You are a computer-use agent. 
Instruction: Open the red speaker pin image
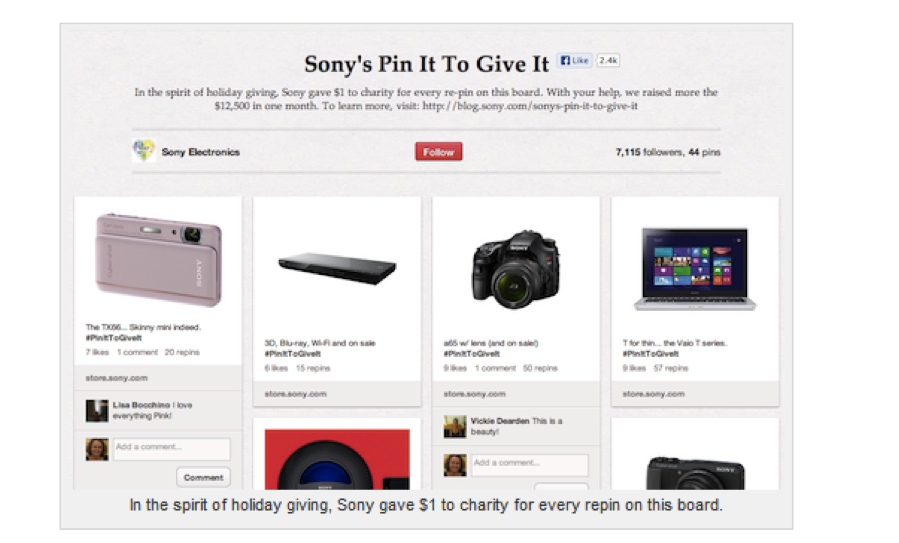tap(337, 459)
